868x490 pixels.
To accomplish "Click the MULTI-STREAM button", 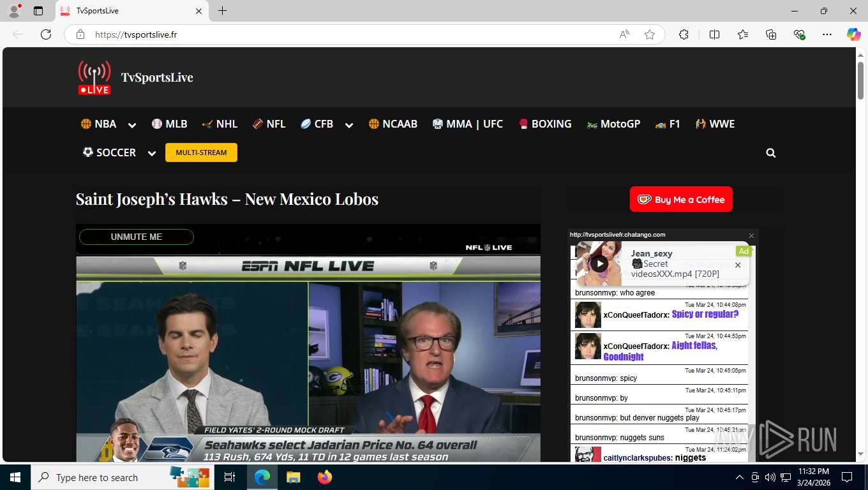I will pyautogui.click(x=201, y=152).
